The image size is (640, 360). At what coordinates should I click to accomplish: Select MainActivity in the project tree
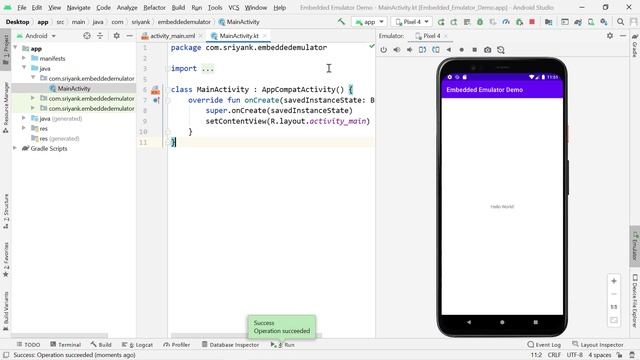coord(73,88)
